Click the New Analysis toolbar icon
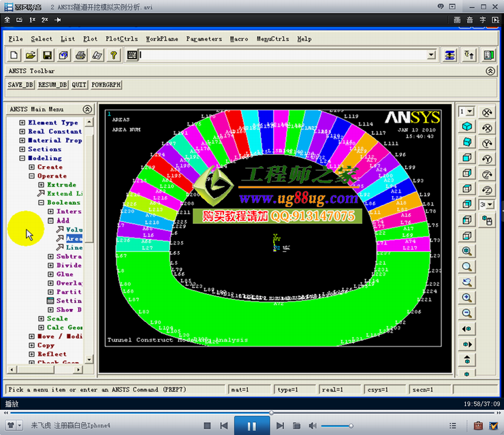Screen dimensions: 504x435 pyautogui.click(x=14, y=55)
